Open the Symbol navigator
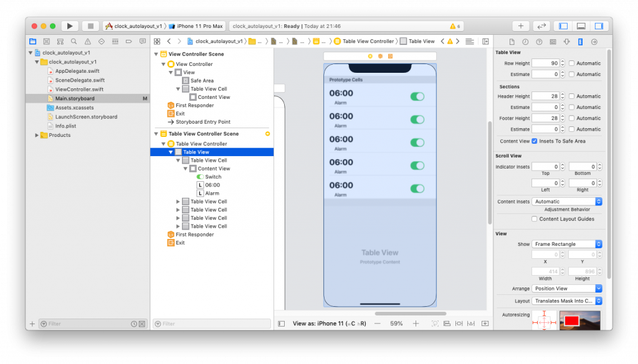The image size is (638, 364). click(60, 42)
